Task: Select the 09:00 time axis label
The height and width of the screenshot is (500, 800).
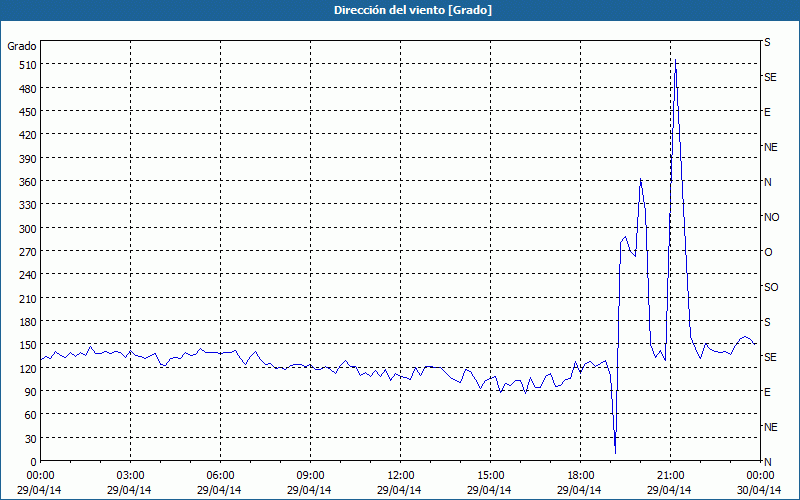Action: (310, 476)
